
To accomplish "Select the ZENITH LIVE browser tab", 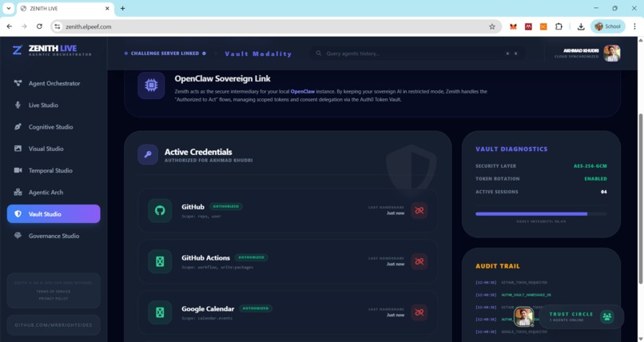I will [65, 9].
